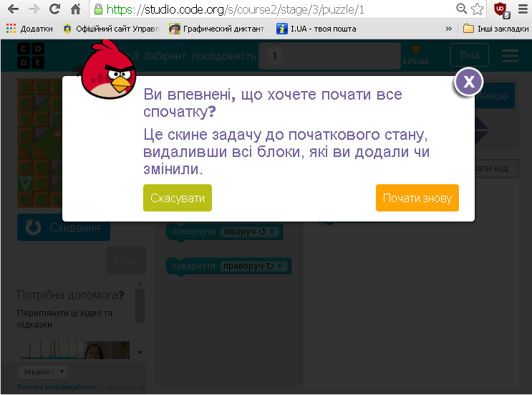Click the instructions scrollbar down arrow
The height and width of the screenshot is (395, 532).
click(140, 353)
